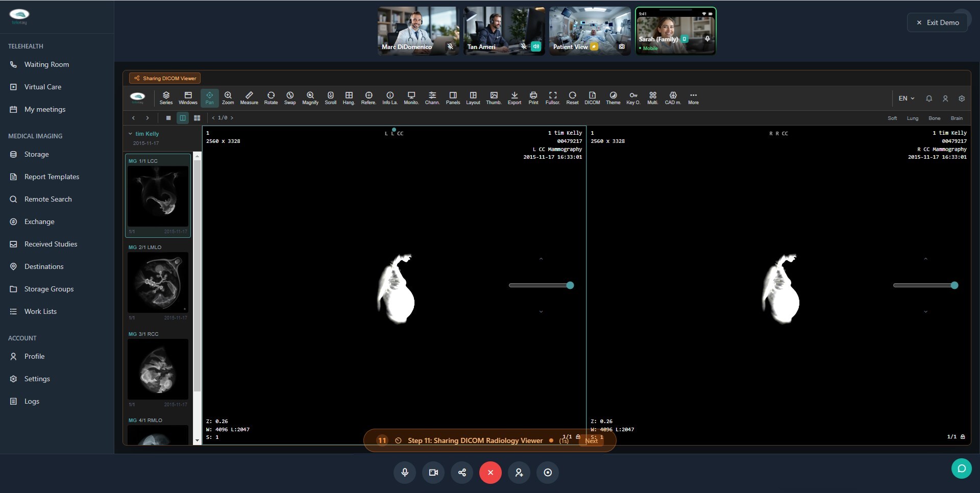Open the Export tool
Image resolution: width=980 pixels, height=493 pixels.
point(514,98)
